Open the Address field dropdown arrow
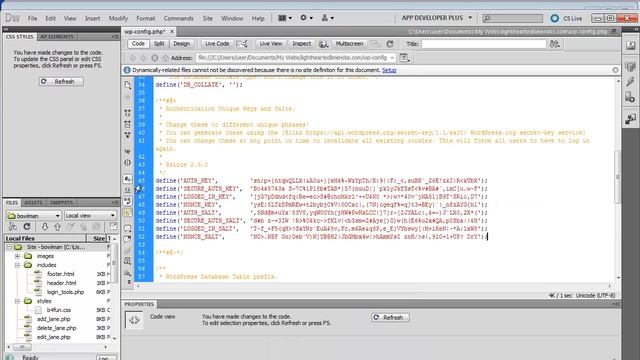This screenshot has height=360, width=640. [392, 58]
